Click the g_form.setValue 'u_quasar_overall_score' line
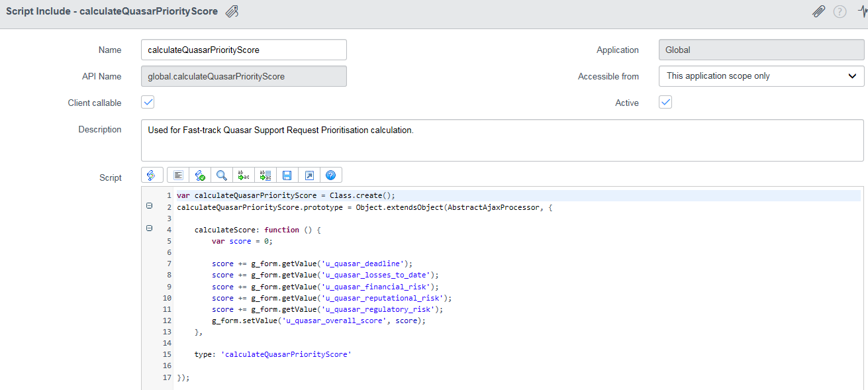Viewport: 868px width, 390px height. [319, 320]
